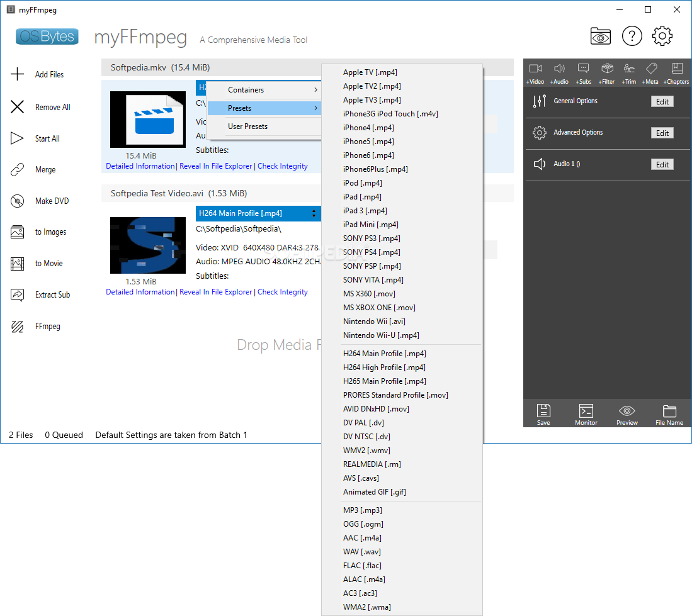Check Integrity of Softpedia.mkv
Viewport: 692px width, 616px height.
point(283,166)
